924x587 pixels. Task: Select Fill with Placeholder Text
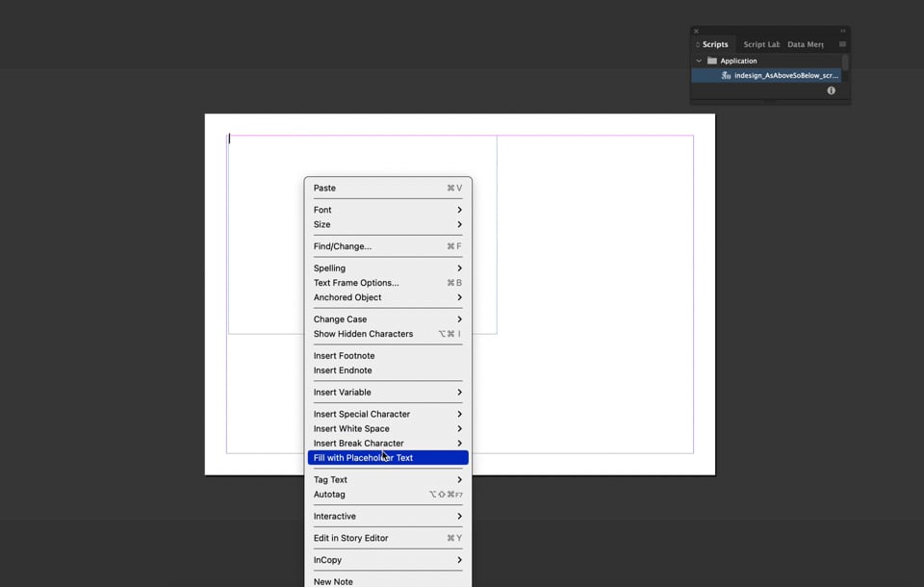pos(388,458)
